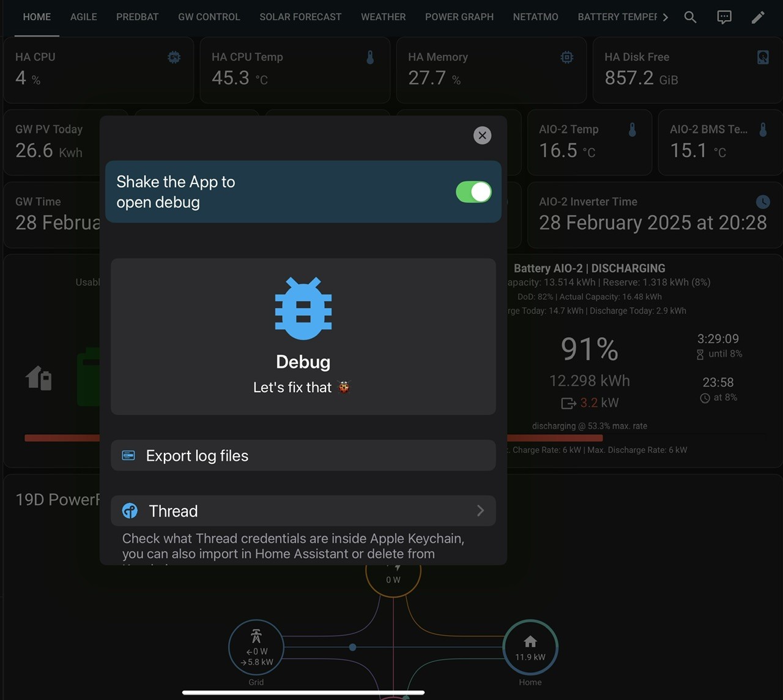Click the Grid pylon icon in energy flow
Viewport: 783px width, 700px height.
(x=256, y=636)
